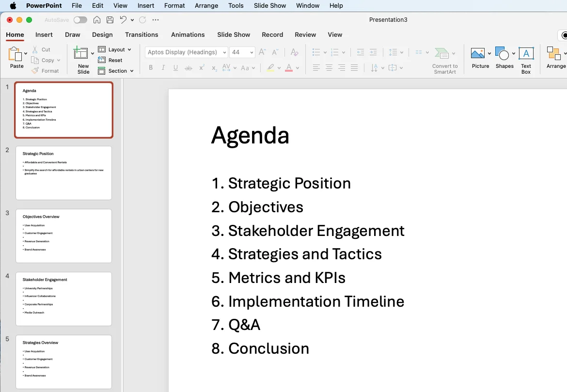Open the Format menu in menu bar

tap(174, 5)
